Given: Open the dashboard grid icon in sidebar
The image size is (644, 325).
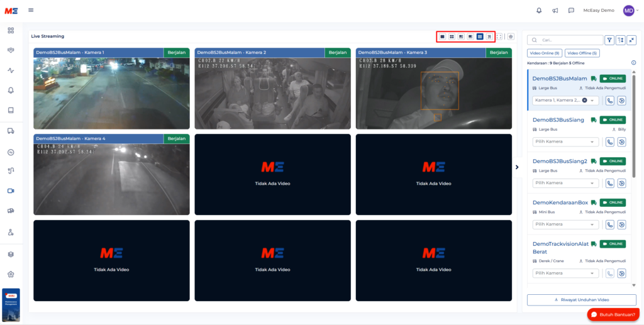Looking at the screenshot, I should (x=11, y=30).
